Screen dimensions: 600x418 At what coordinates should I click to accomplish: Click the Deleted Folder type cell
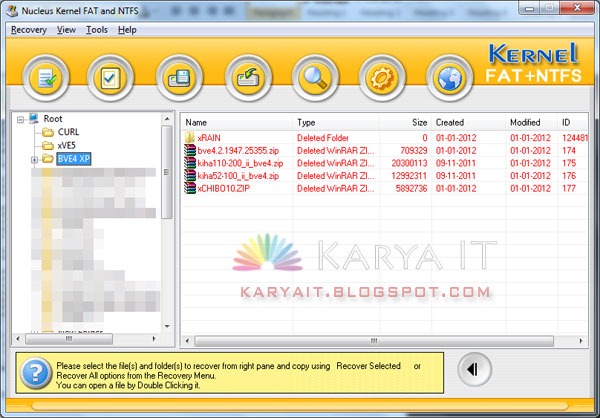[x=323, y=138]
